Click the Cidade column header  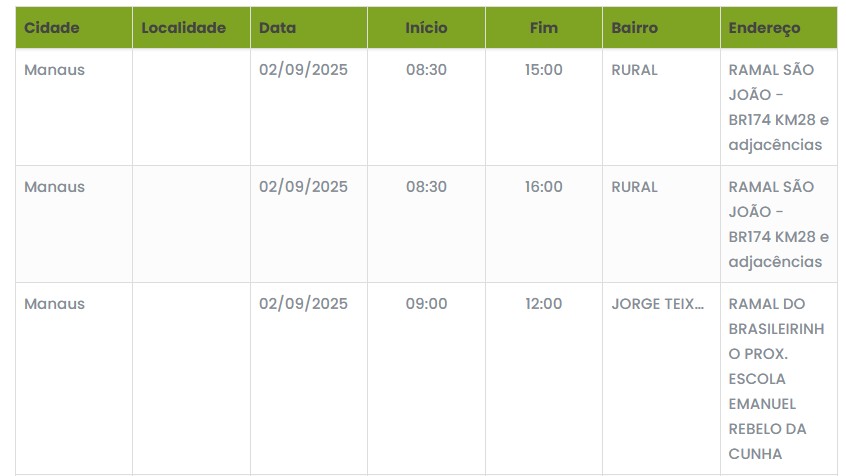(52, 28)
